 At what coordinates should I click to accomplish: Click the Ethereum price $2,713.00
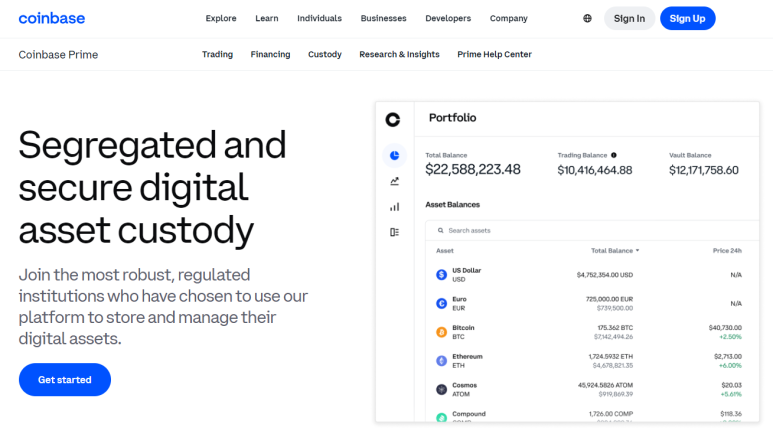point(728,356)
